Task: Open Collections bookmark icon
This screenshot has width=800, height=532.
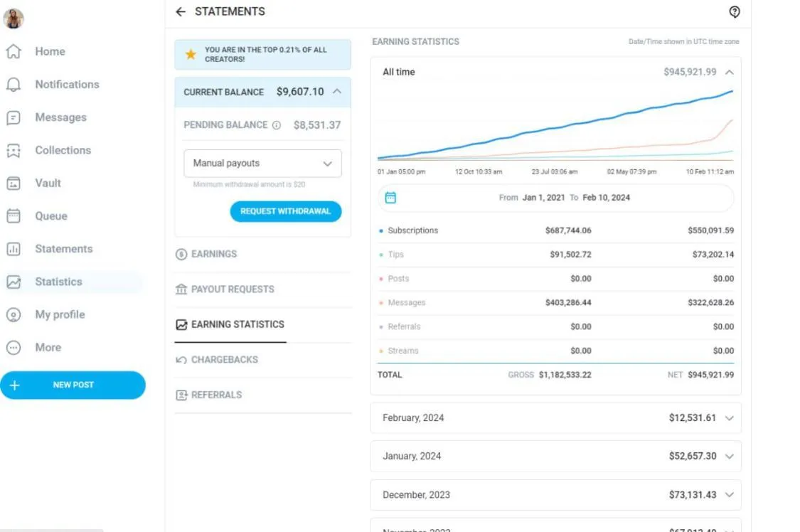Action: pyautogui.click(x=14, y=151)
